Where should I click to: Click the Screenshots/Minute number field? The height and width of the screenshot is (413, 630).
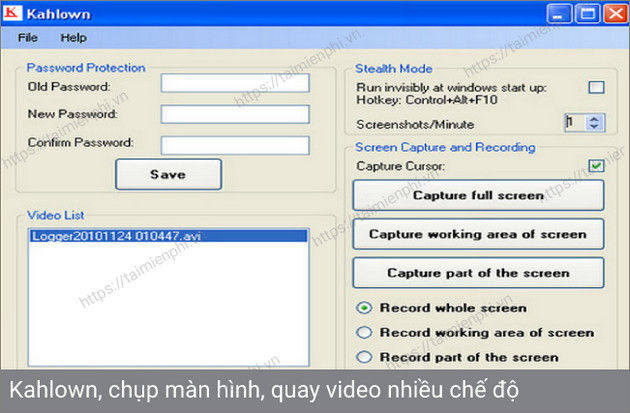[x=574, y=123]
